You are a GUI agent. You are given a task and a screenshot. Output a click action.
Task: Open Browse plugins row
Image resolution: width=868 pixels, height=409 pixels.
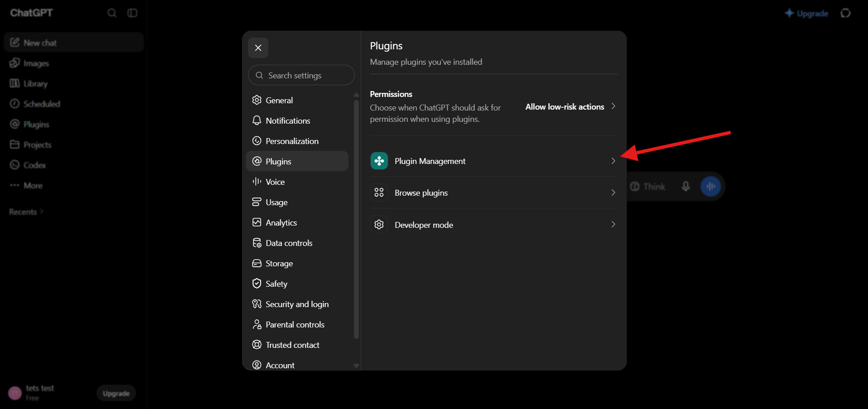coord(494,192)
